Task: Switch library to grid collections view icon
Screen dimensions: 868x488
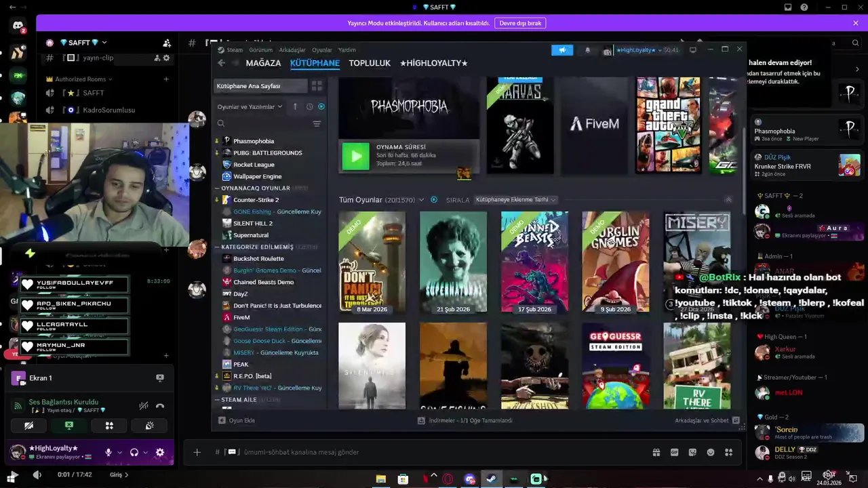Action: pyautogui.click(x=317, y=86)
